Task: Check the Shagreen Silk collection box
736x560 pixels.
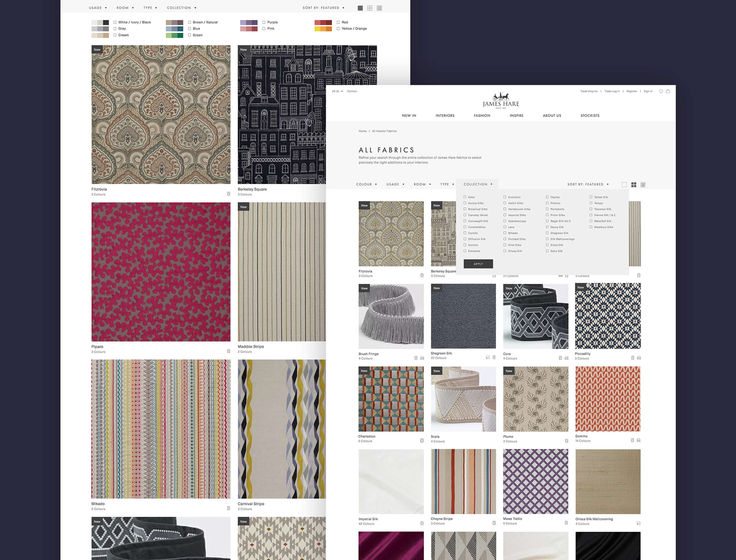Action: [x=547, y=233]
